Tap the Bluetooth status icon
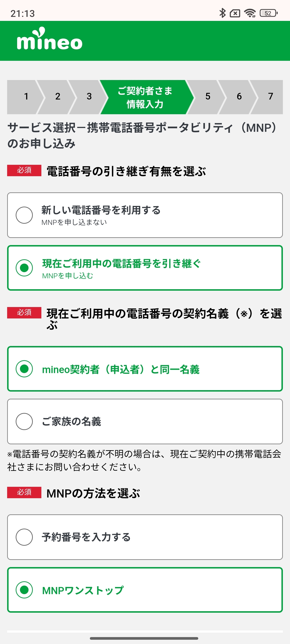Image resolution: width=290 pixels, height=644 pixels. pos(222,13)
